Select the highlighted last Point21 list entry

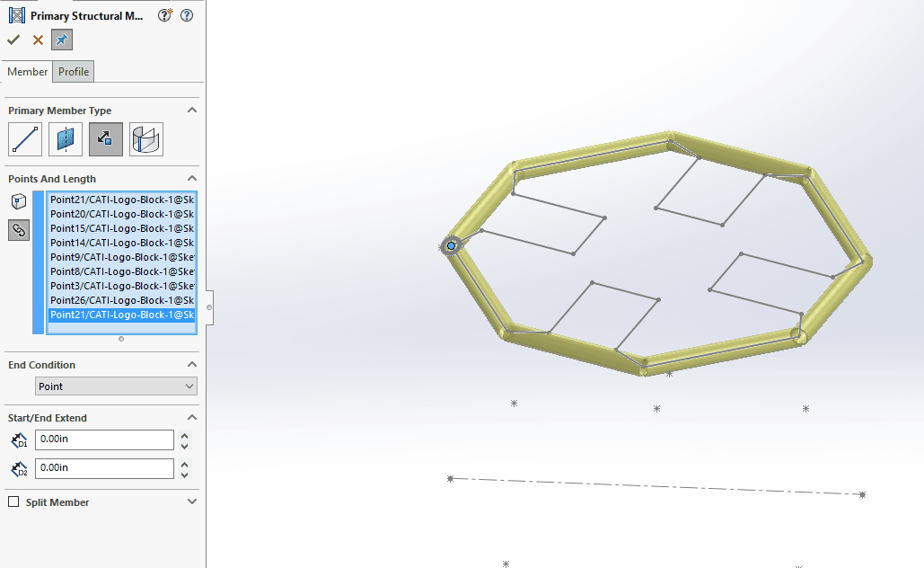pos(122,315)
